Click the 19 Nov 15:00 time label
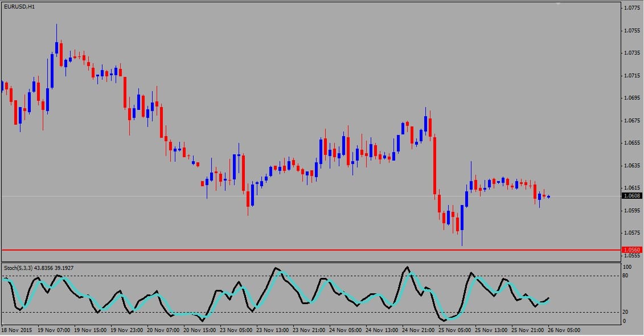The width and height of the screenshot is (644, 336). [x=90, y=330]
